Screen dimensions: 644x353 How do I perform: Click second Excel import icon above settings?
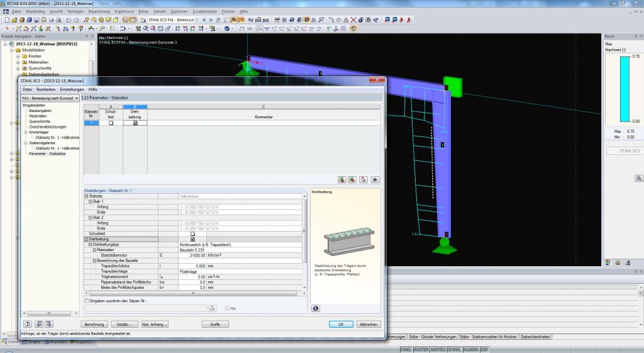tap(352, 179)
